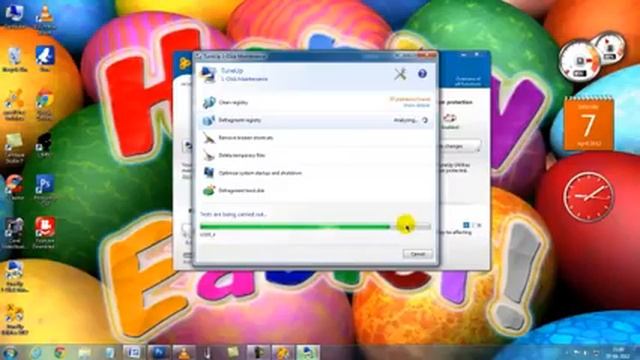640x360 pixels.
Task: Open the Google Chrome desktop shortcut
Action: point(44,104)
